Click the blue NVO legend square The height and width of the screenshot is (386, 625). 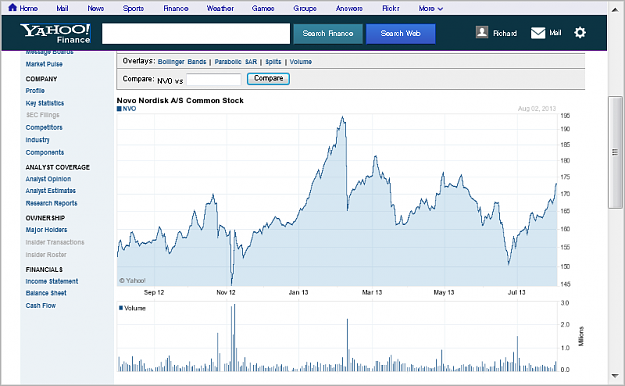[x=119, y=108]
